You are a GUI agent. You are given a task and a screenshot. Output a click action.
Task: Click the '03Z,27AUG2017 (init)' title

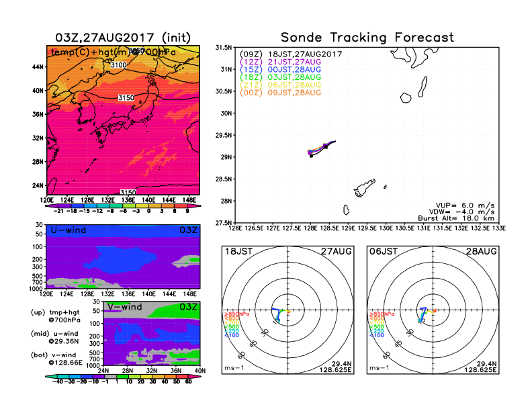[123, 38]
